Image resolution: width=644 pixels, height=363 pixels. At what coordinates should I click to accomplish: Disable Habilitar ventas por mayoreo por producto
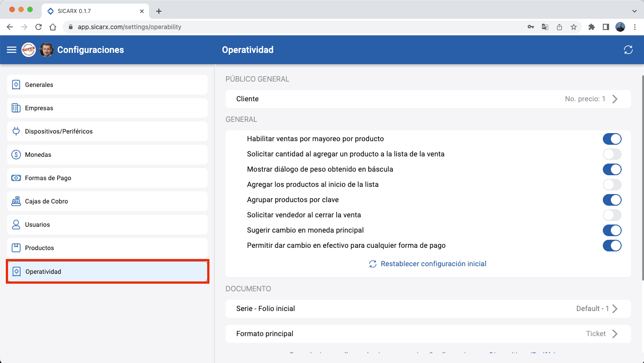pyautogui.click(x=612, y=139)
